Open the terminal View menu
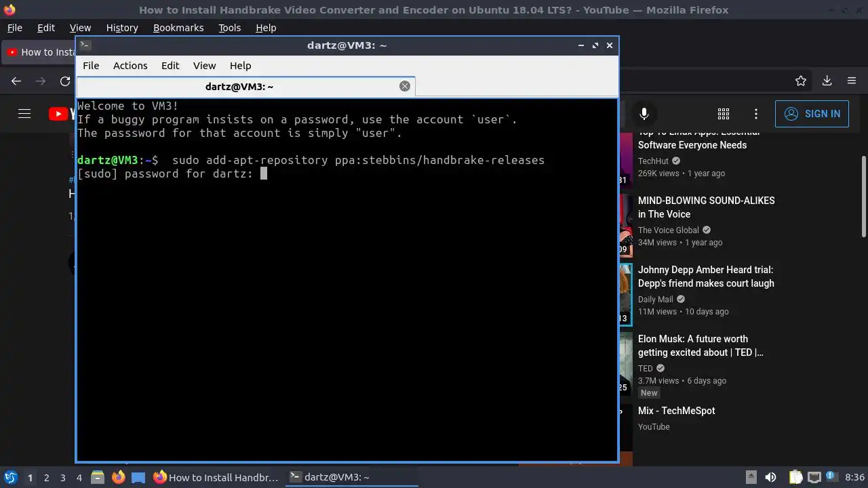868x488 pixels. coord(204,66)
